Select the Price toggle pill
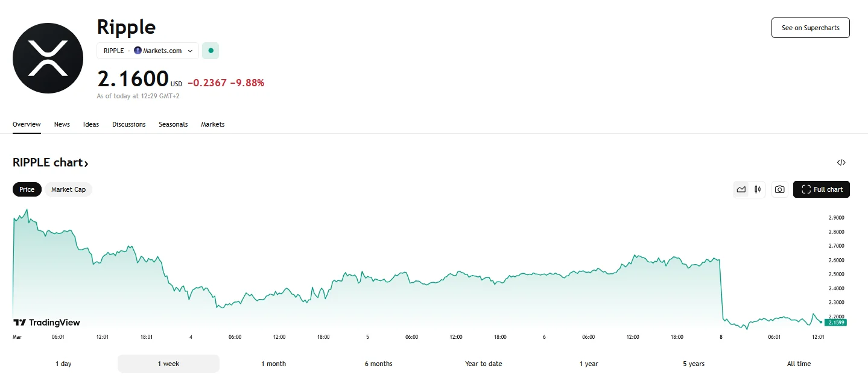The height and width of the screenshot is (392, 868). pyautogui.click(x=27, y=189)
